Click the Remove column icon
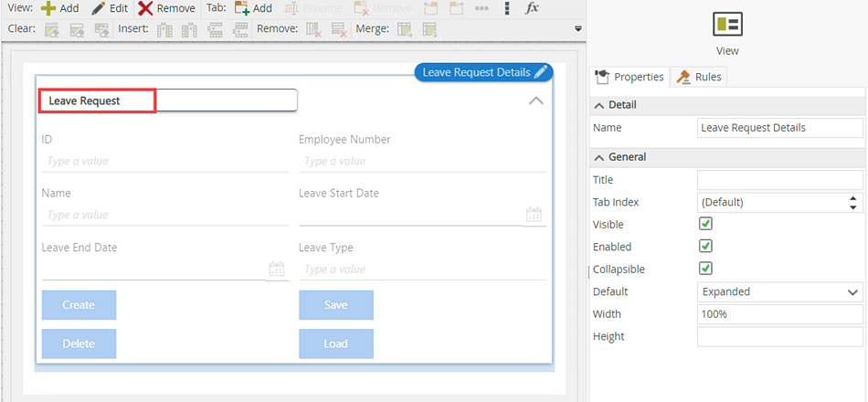 click(x=314, y=30)
